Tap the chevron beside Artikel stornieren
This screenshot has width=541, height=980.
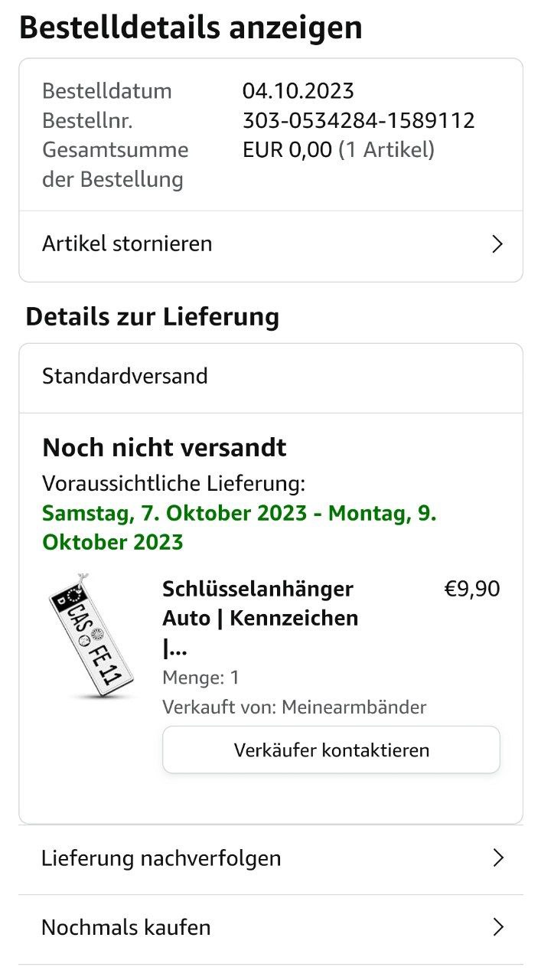[497, 244]
